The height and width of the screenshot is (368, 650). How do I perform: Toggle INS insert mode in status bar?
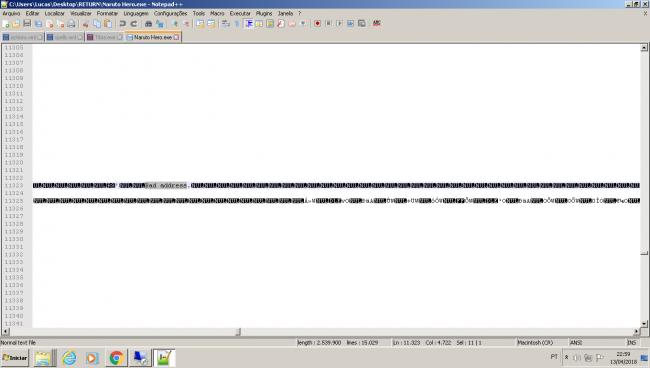(632, 343)
